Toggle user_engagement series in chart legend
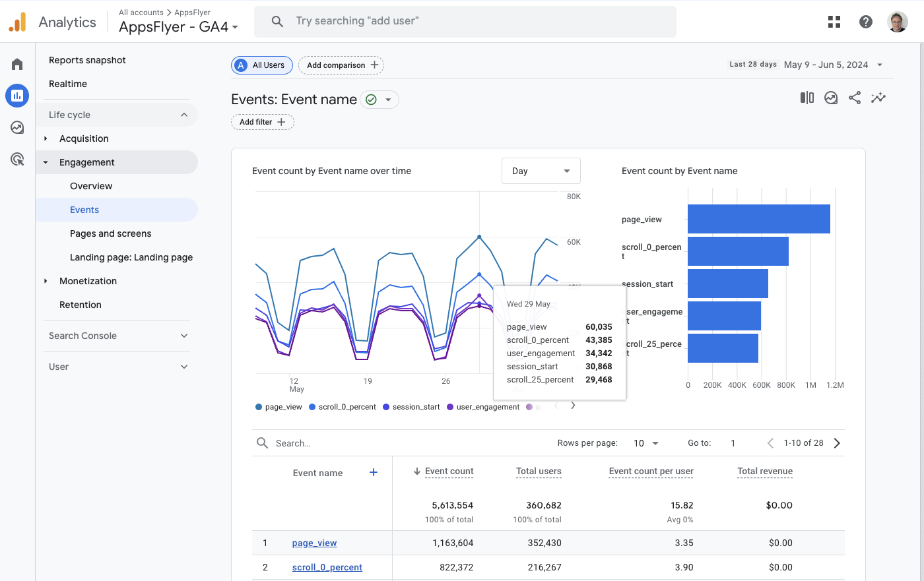924x581 pixels. tap(482, 407)
